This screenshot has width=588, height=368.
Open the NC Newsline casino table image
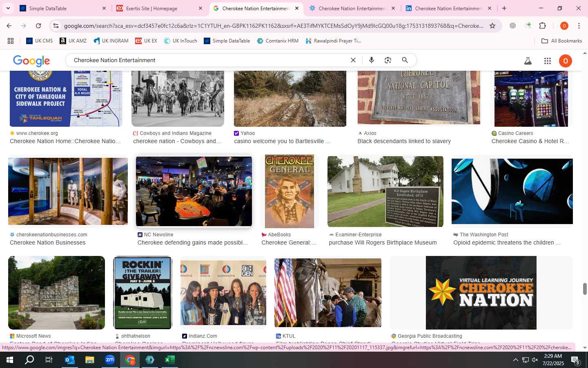click(194, 191)
